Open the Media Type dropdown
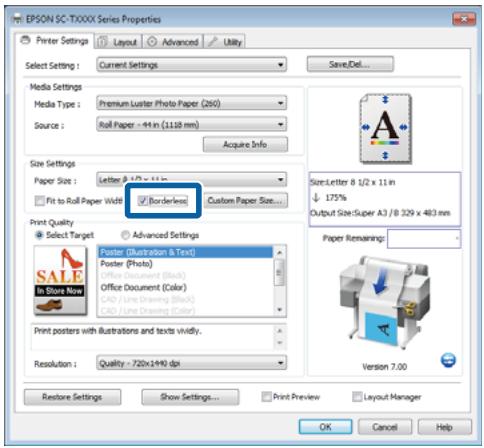The image size is (484, 448). tap(191, 103)
